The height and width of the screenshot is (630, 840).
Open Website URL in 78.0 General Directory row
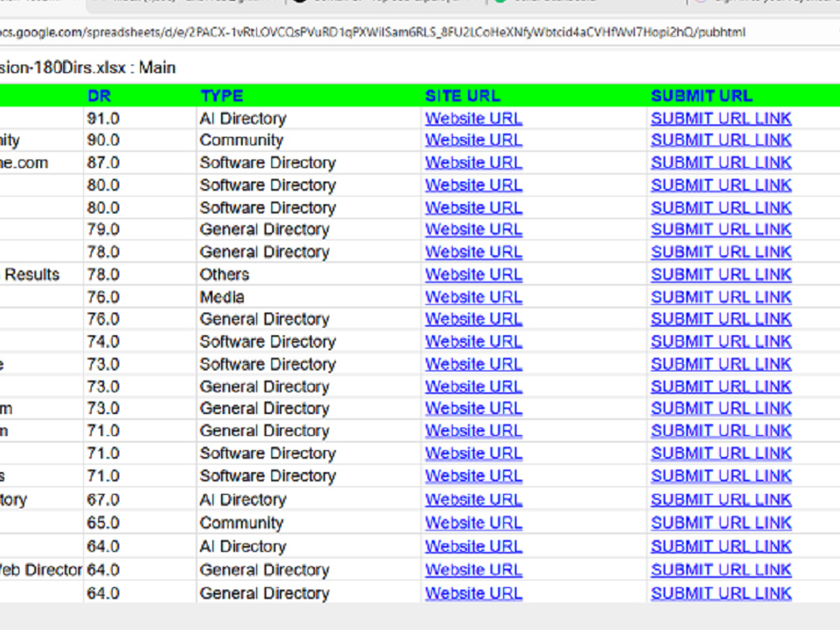474,252
